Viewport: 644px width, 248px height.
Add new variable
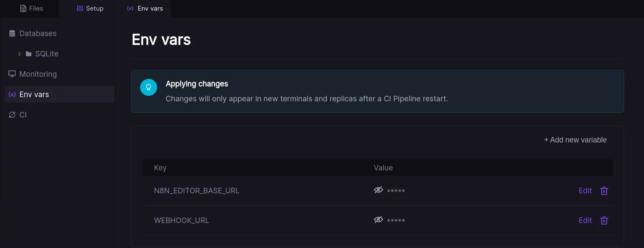(x=575, y=140)
